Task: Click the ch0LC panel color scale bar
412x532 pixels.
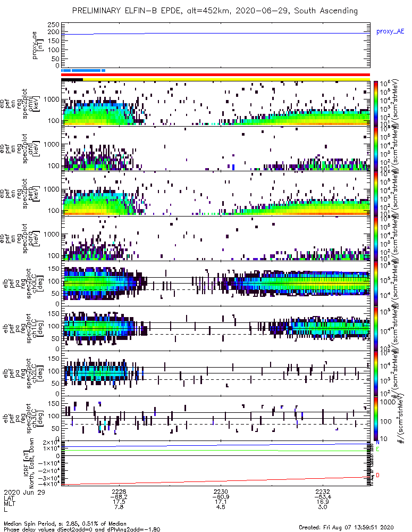Action: point(375,284)
